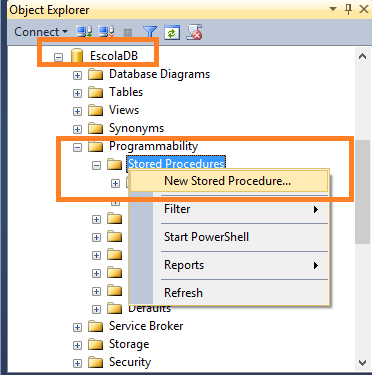This screenshot has width=372, height=375.
Task: Click the Stop toolbar icon
Action: (x=128, y=33)
